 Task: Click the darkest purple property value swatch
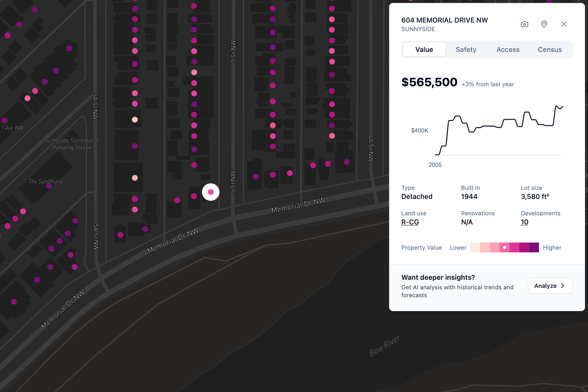534,248
